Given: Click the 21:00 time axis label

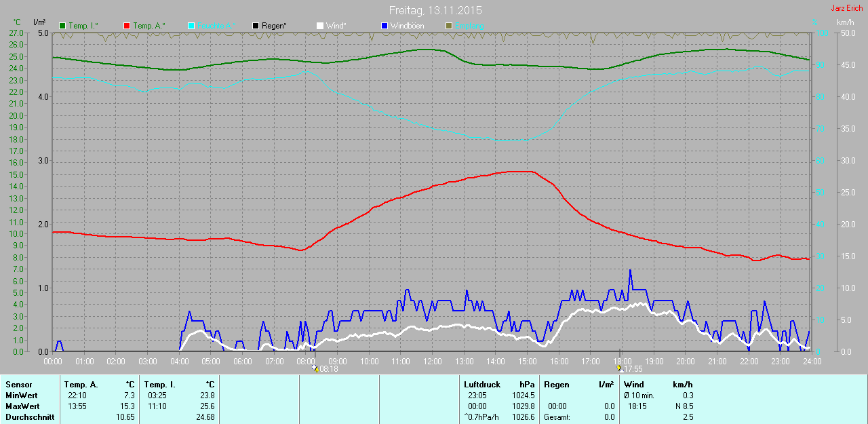Looking at the screenshot, I should pos(717,361).
